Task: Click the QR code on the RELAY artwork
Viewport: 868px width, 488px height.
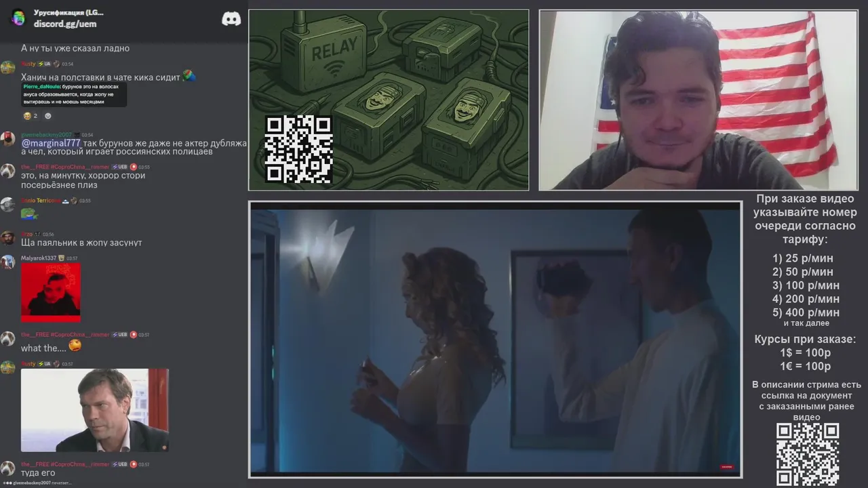Action: 298,149
